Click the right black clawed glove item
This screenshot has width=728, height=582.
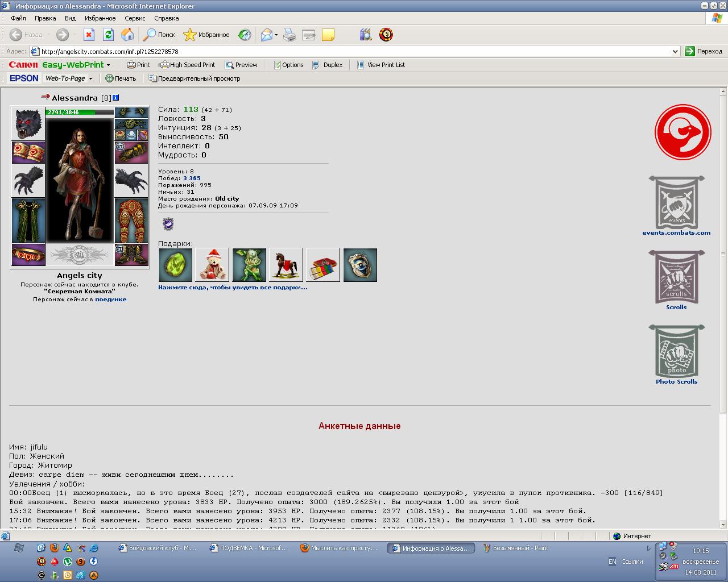pos(131,181)
